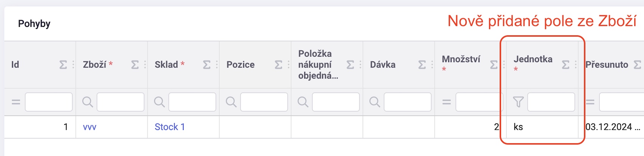
Task: Click the sum icon in Sklad column
Action: point(207,65)
